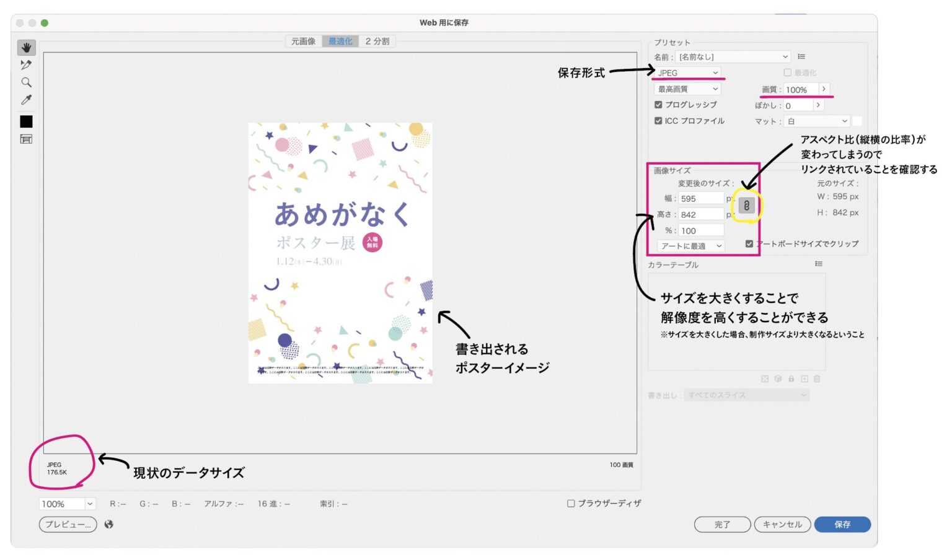Open the color table menu icon
Screen dimensions: 952x560
click(819, 264)
